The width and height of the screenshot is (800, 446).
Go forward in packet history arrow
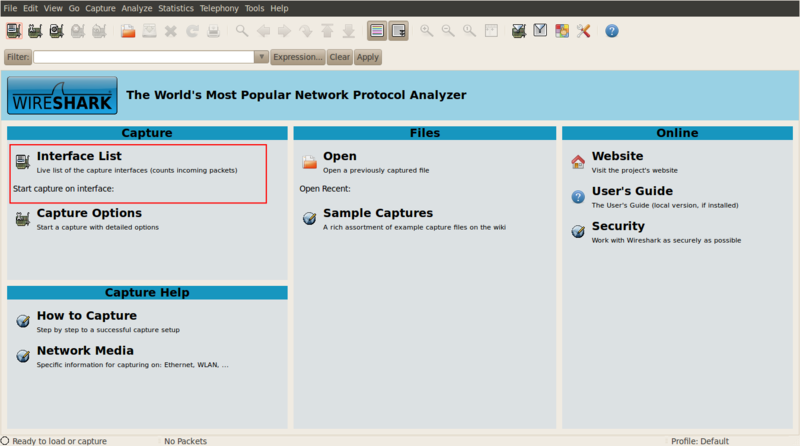(x=285, y=31)
